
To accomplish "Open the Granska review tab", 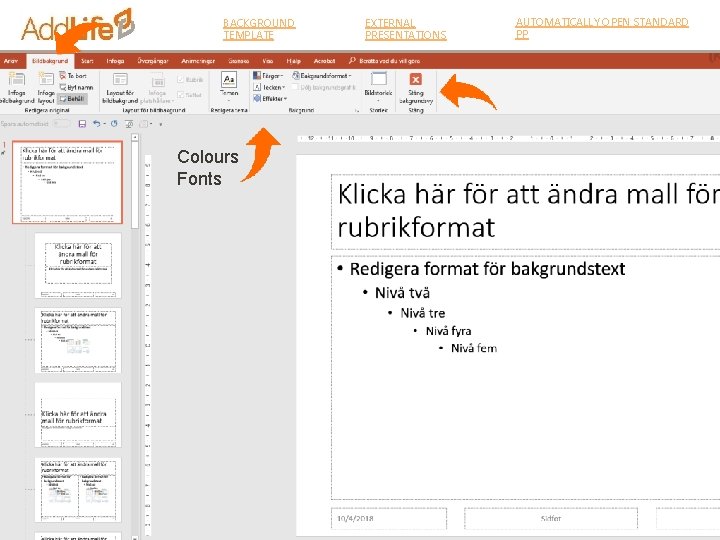I will tap(239, 61).
